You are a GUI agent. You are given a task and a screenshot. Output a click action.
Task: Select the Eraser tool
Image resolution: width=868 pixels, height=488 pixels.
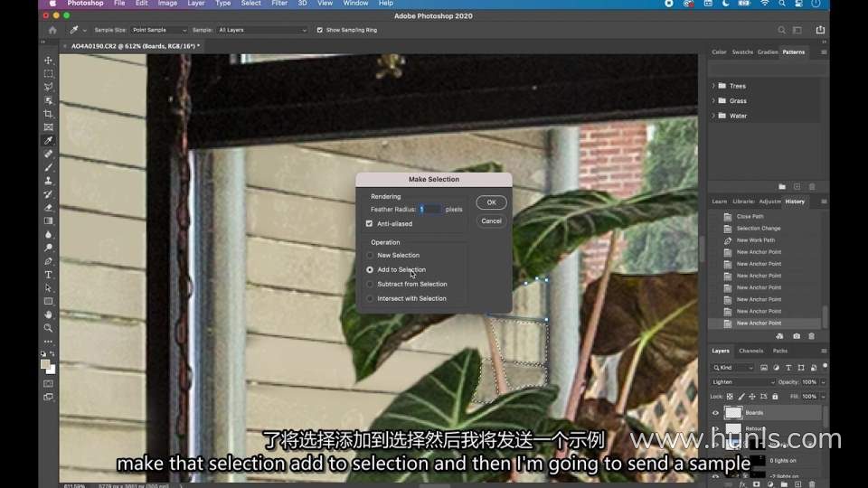pyautogui.click(x=49, y=208)
